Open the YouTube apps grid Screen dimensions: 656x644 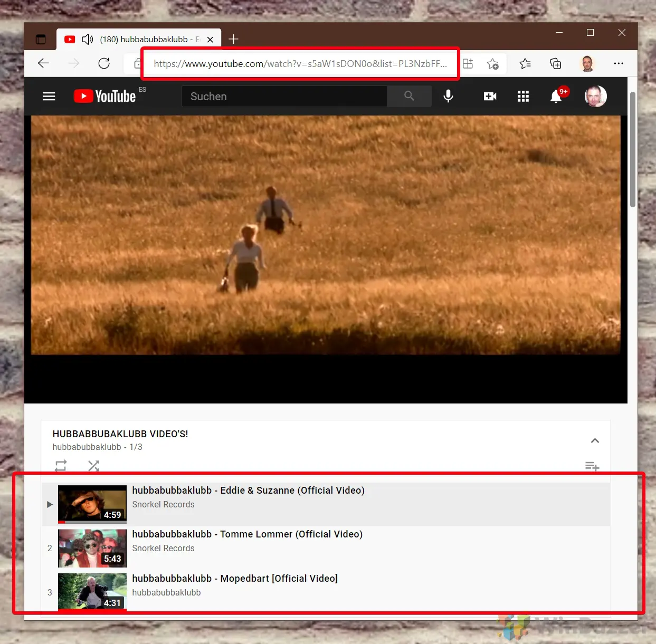point(523,96)
